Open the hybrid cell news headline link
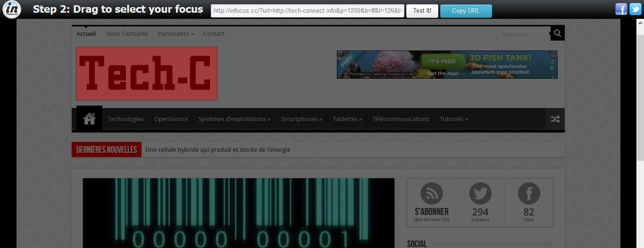The height and width of the screenshot is (248, 644). click(218, 150)
